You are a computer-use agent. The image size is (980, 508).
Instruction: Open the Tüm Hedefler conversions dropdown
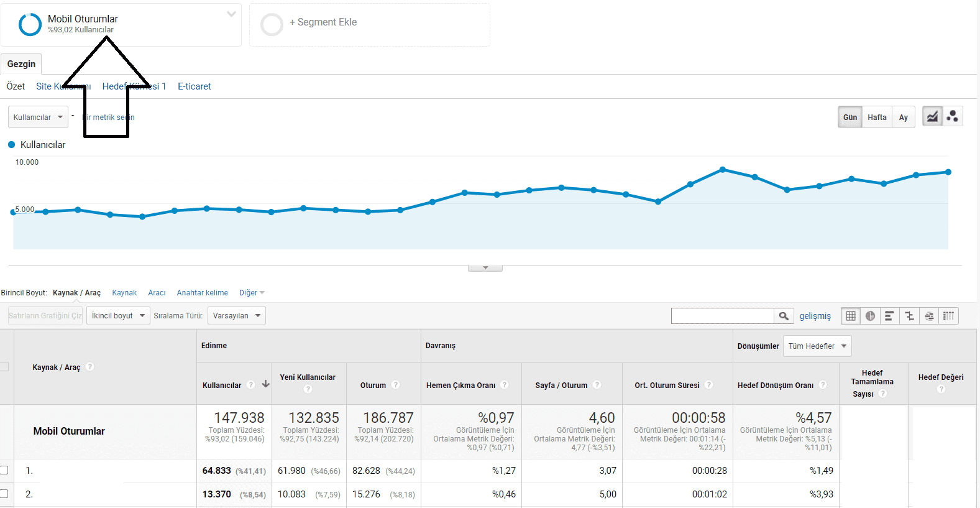point(817,346)
